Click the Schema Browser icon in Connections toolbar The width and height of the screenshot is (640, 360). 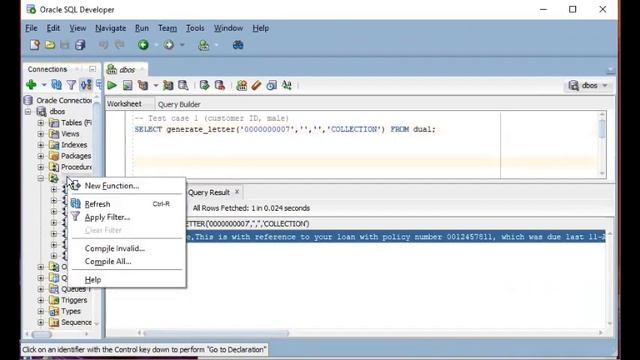coord(86,85)
